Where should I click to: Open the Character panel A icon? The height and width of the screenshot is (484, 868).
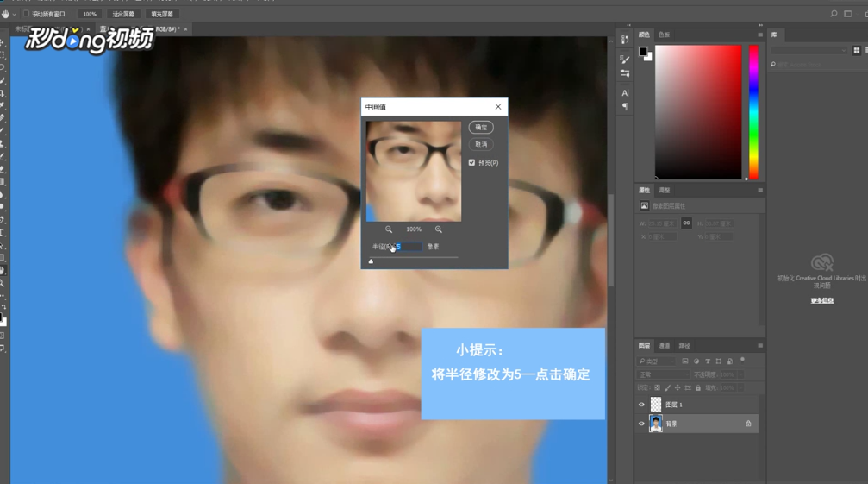(x=625, y=93)
